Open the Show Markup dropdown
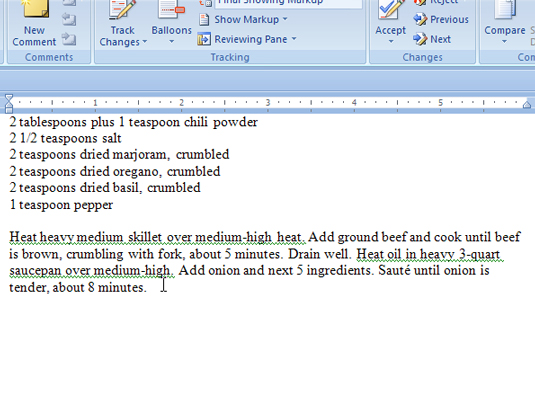 pyautogui.click(x=244, y=19)
